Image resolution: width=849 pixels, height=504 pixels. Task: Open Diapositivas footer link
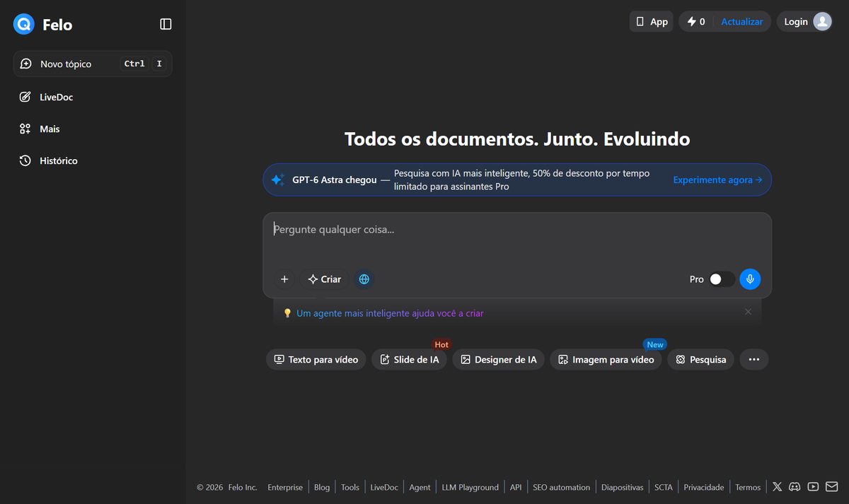623,487
